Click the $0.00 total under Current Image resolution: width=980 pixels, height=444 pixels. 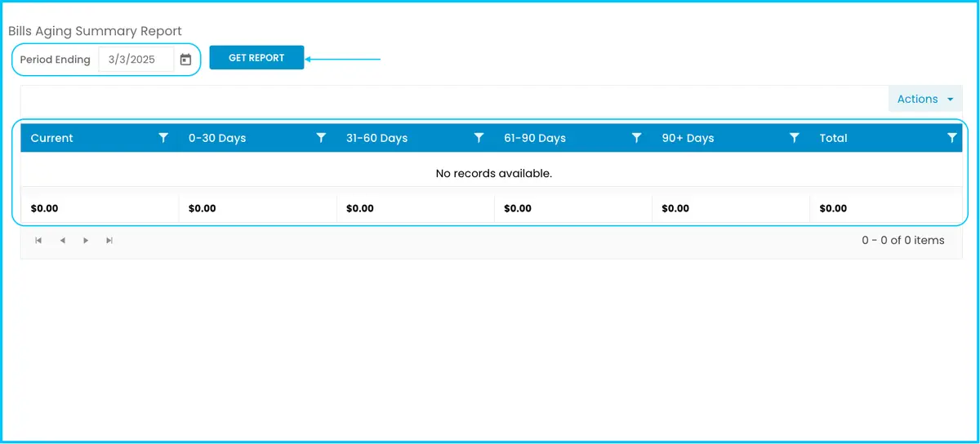click(x=45, y=208)
